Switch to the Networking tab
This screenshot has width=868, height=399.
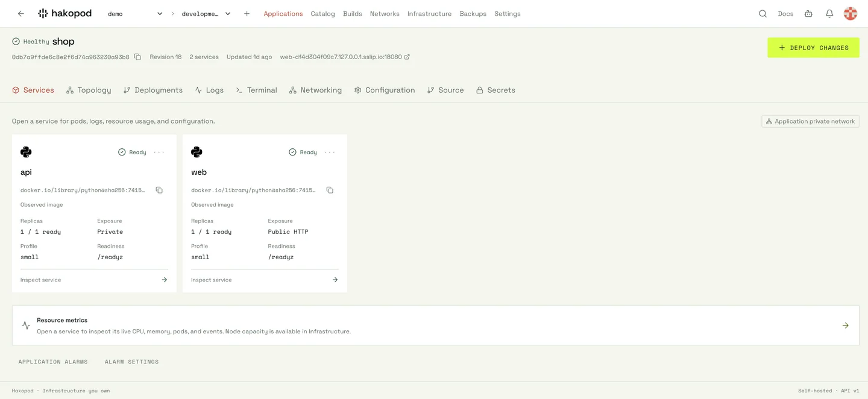315,90
